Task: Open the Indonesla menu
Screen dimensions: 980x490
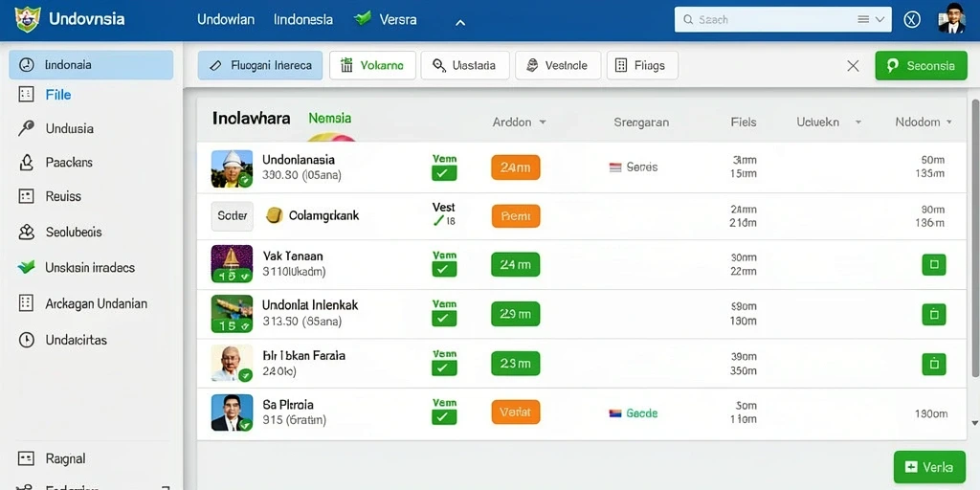Action: coord(303,19)
